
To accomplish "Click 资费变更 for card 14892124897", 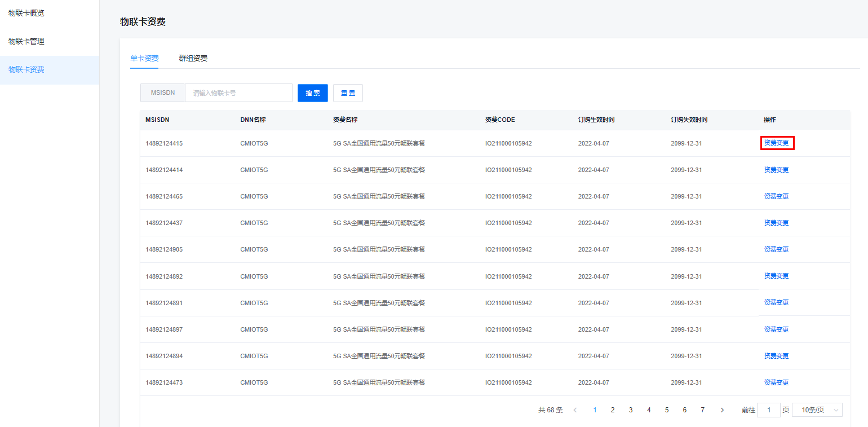I will 776,329.
